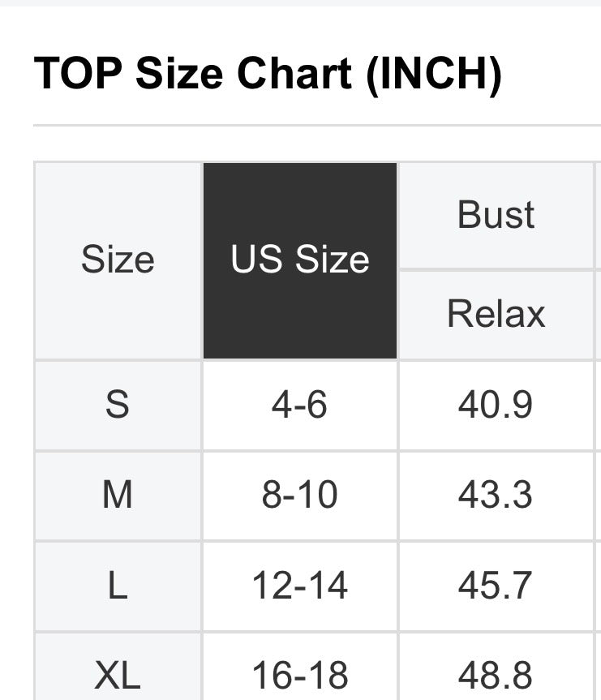Click the light gray strip above the title
The image size is (601, 700).
(x=300, y=2)
